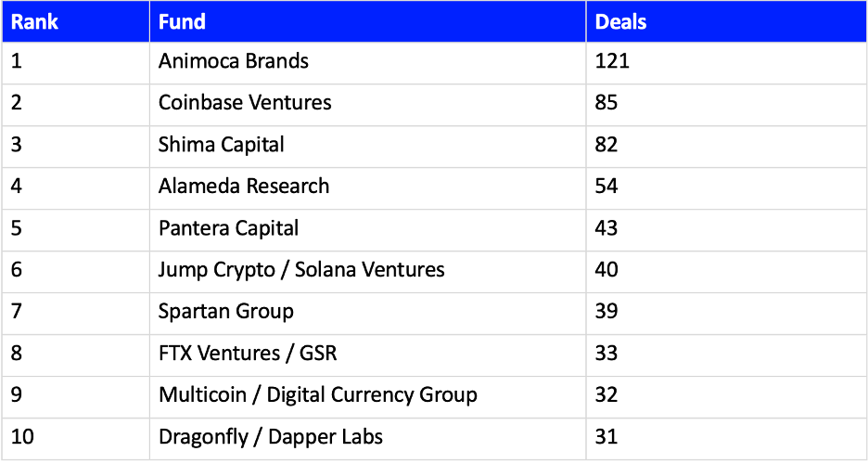Select rank number 7 cell

point(76,314)
